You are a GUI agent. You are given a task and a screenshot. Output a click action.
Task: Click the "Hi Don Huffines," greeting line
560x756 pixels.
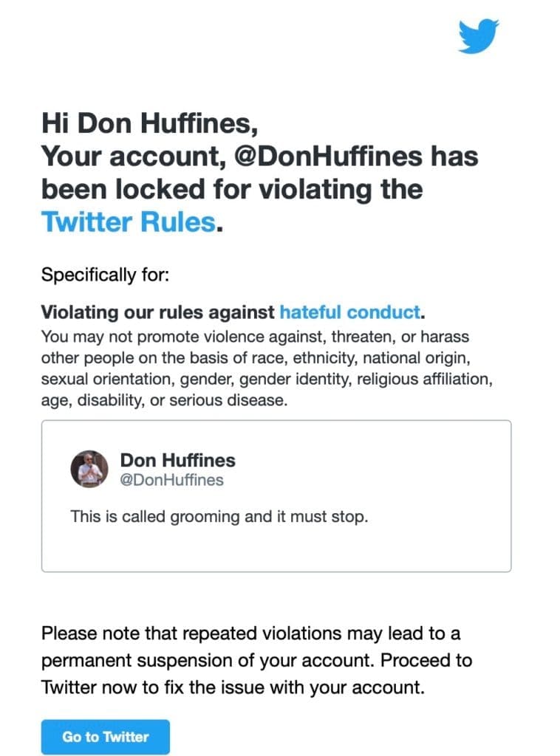tap(149, 123)
